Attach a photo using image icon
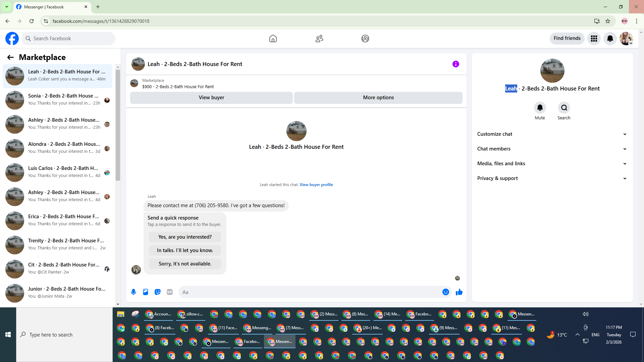This screenshot has width=644, height=362. tap(146, 292)
